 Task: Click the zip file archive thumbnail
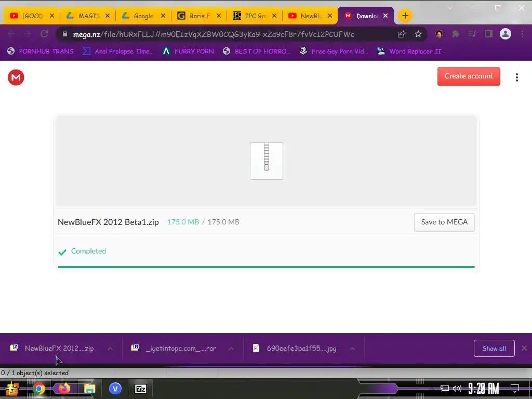click(x=267, y=161)
